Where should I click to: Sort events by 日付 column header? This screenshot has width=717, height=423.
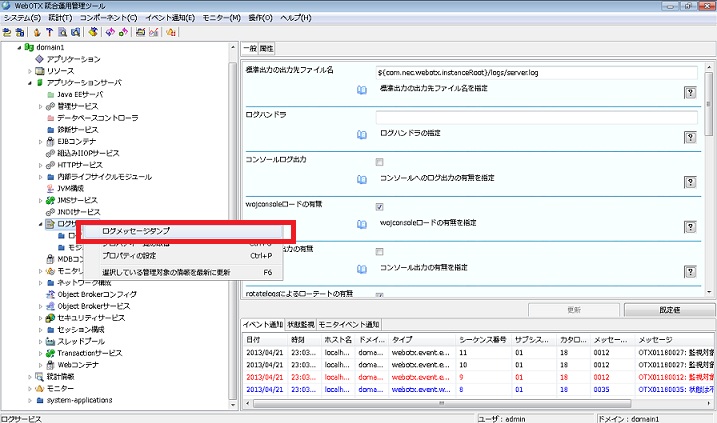tap(265, 340)
